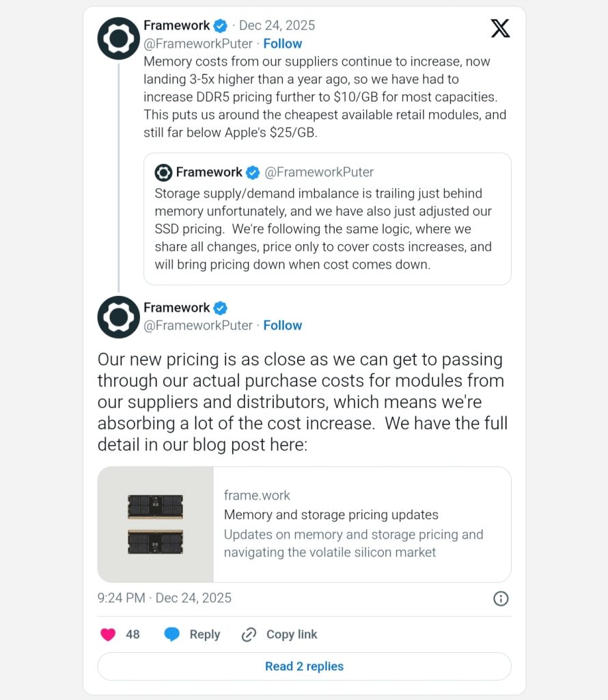Open the quoted post about SSD pricing
The image size is (608, 700).
(x=327, y=229)
